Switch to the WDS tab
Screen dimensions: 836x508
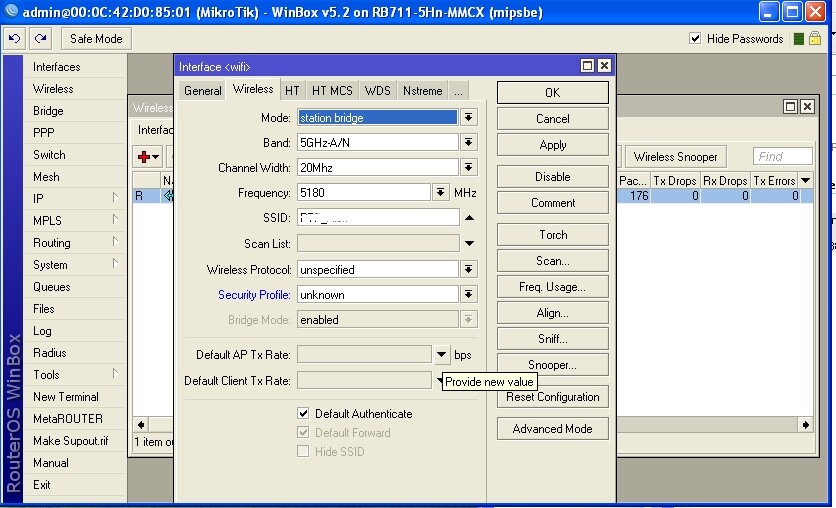pos(377,91)
